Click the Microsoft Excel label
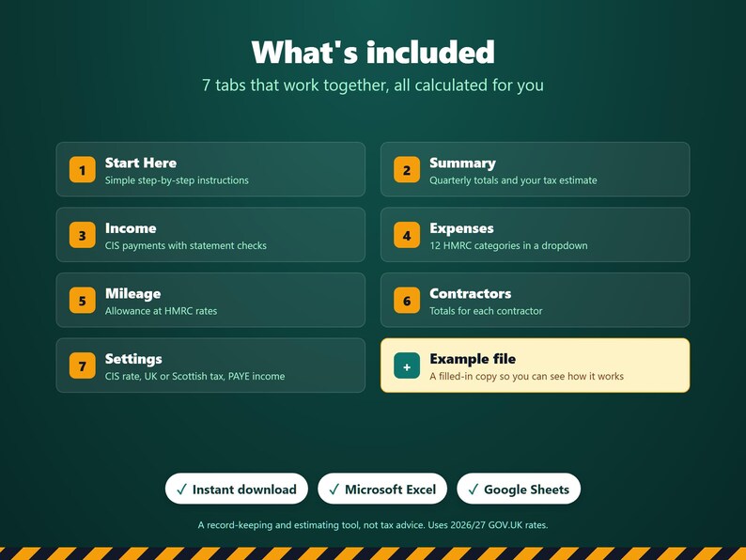 390,490
